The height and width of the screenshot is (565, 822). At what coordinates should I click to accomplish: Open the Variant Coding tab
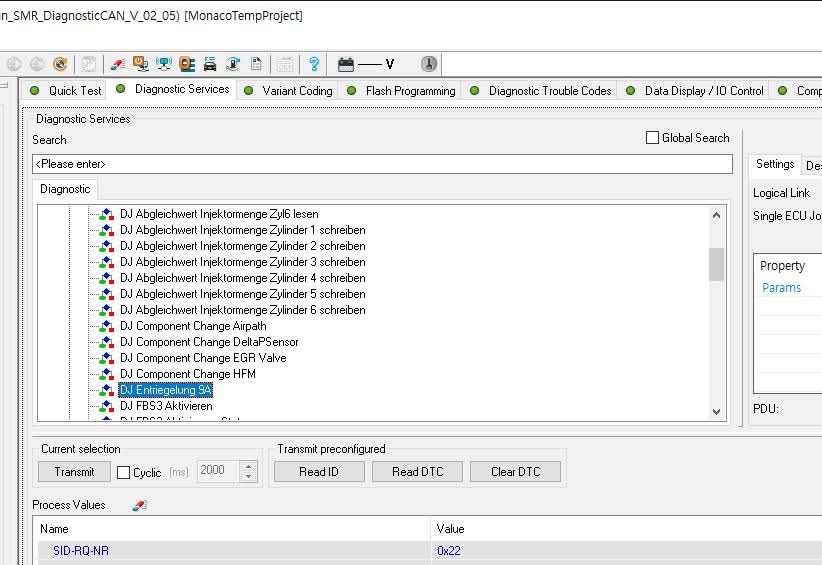click(x=288, y=91)
